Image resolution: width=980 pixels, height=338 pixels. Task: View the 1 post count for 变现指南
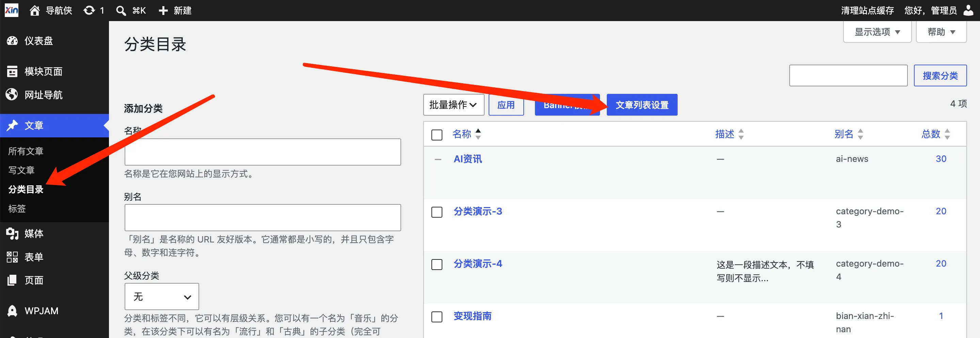(x=941, y=316)
